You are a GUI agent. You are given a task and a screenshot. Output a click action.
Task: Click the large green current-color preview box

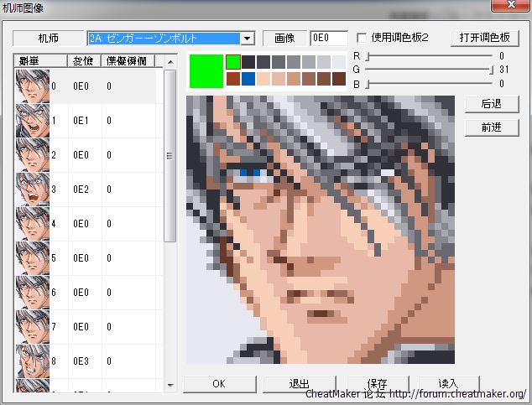pyautogui.click(x=206, y=70)
